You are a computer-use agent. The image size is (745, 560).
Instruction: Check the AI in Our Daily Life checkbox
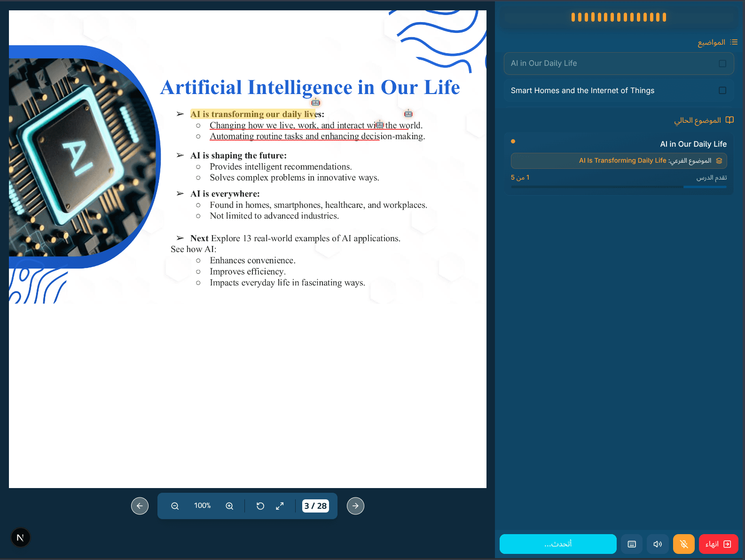pyautogui.click(x=722, y=63)
